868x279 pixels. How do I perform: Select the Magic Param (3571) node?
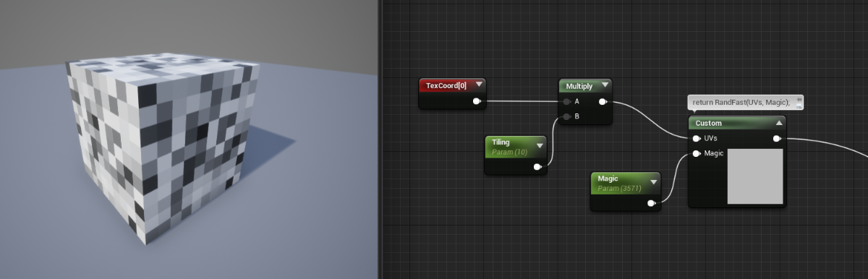(x=626, y=191)
